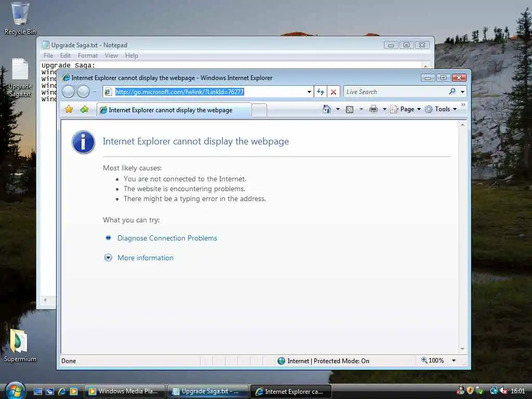Click Switch between windows quick launch icon
This screenshot has height=399, width=532.
[x=50, y=391]
